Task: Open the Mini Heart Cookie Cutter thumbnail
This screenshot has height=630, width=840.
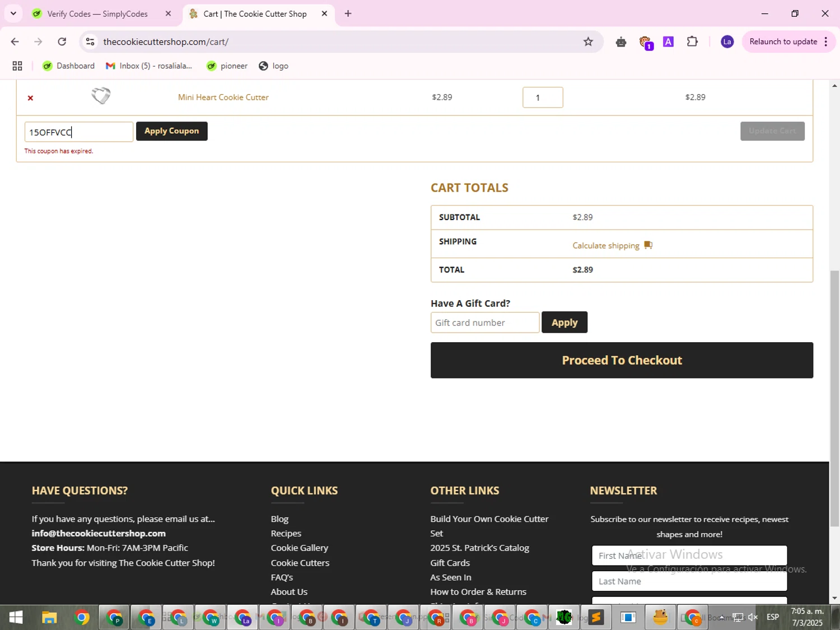Action: (x=101, y=96)
